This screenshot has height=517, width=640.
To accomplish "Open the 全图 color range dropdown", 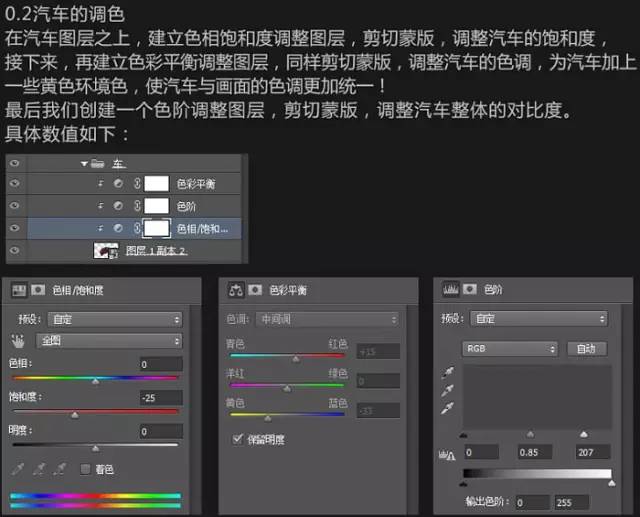I will pos(112,340).
